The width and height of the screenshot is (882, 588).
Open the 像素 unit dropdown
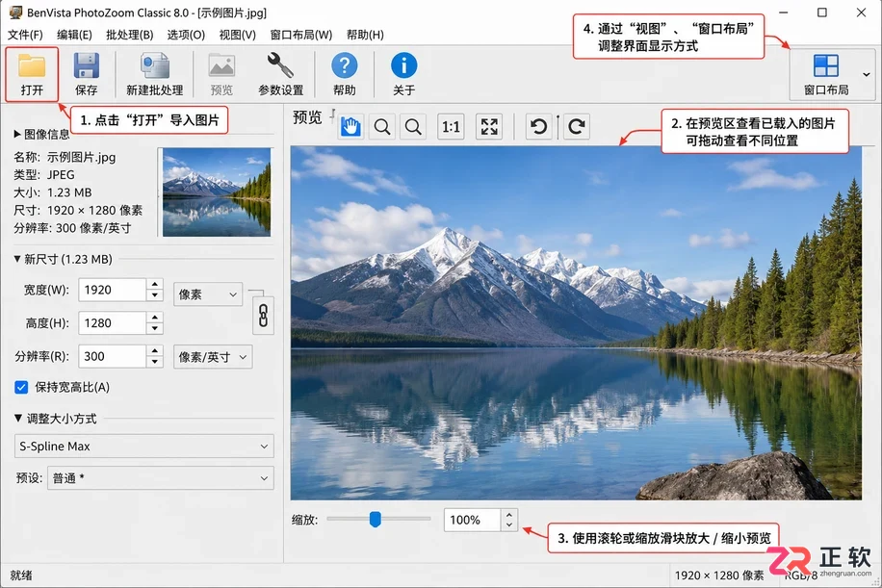click(x=208, y=294)
